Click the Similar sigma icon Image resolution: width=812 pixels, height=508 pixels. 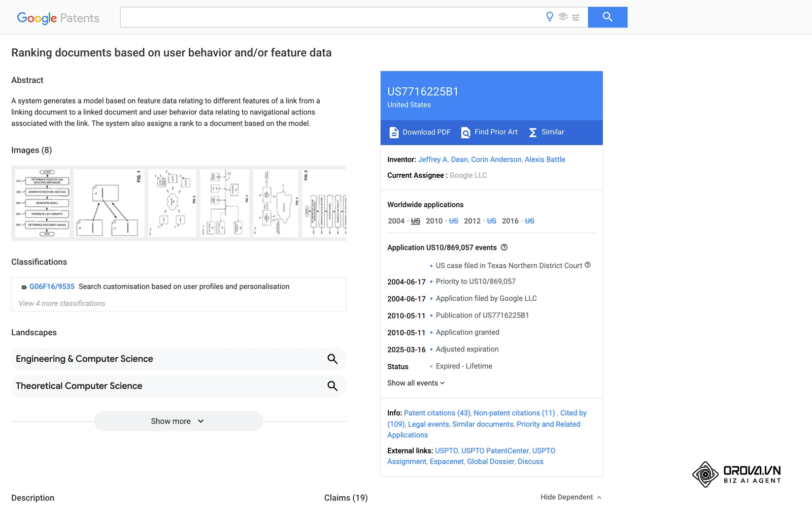532,133
